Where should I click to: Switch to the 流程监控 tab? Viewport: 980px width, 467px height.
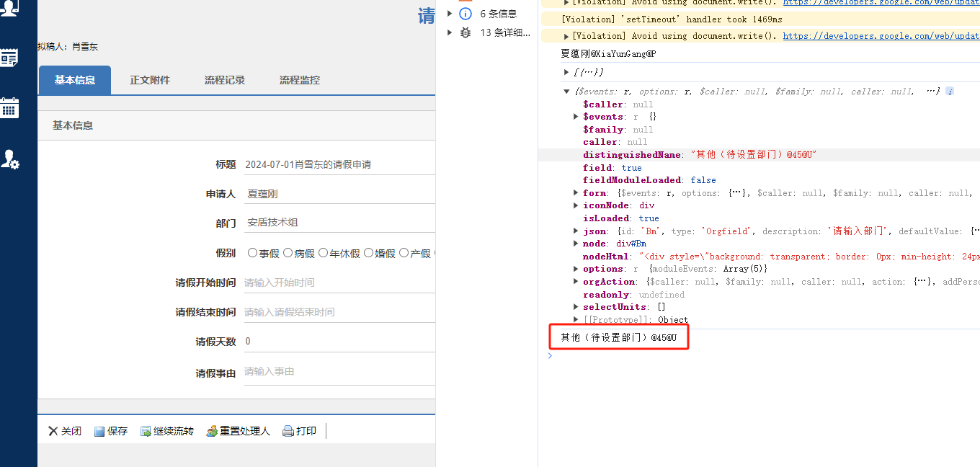click(x=300, y=80)
